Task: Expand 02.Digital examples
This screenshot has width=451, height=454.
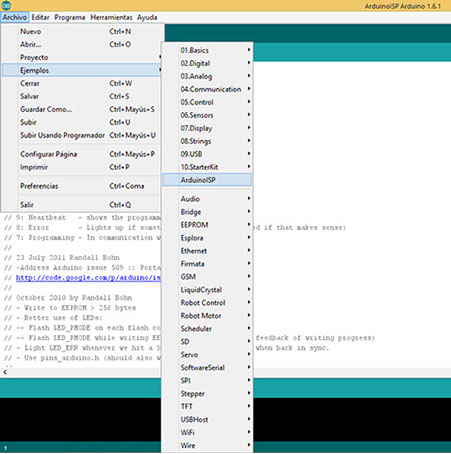Action: coord(207,63)
